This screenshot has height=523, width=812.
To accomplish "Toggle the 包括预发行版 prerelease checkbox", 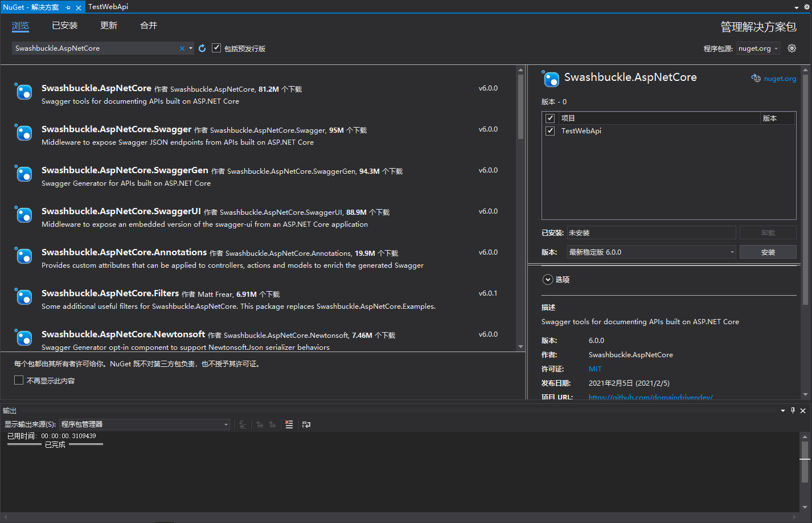I will (216, 48).
